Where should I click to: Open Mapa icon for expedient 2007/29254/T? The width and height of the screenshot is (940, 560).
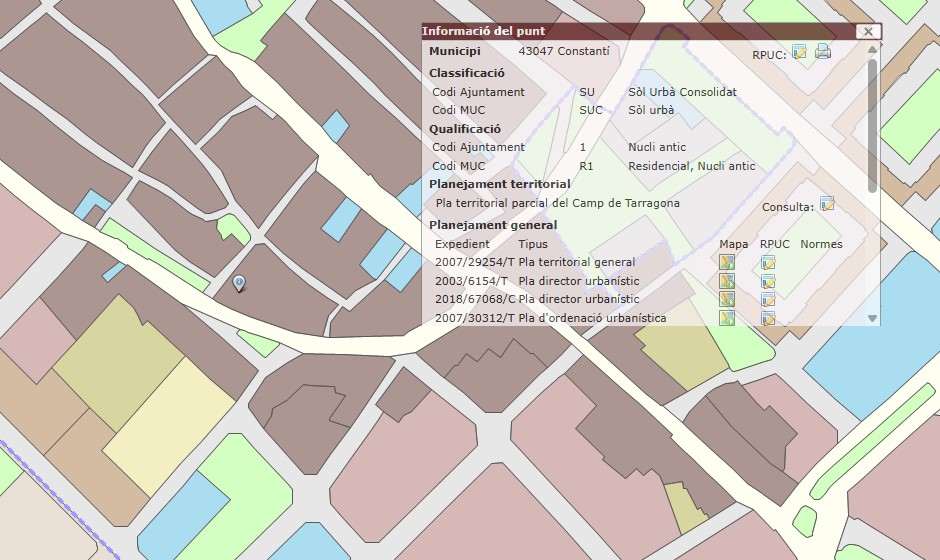coord(727,263)
